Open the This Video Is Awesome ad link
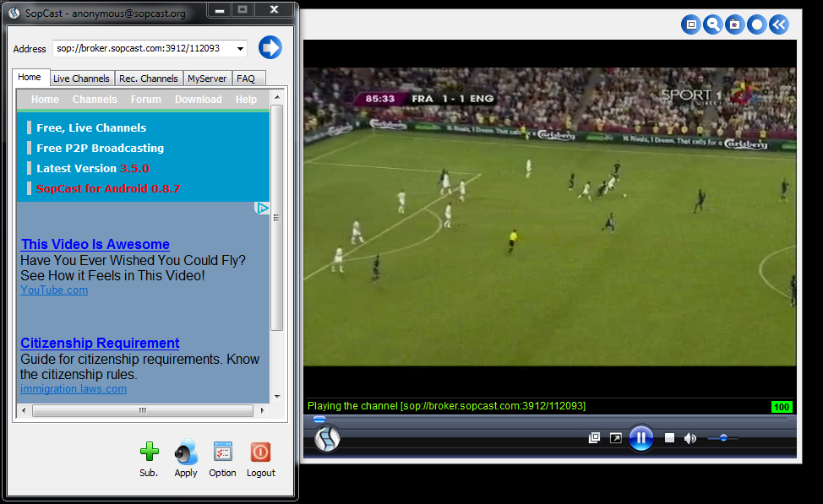The image size is (823, 504). click(x=95, y=244)
